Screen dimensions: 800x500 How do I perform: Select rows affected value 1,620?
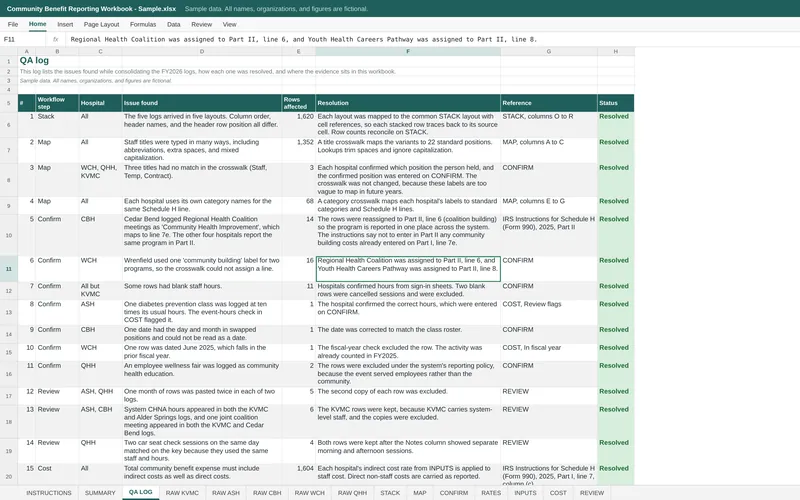[298, 124]
